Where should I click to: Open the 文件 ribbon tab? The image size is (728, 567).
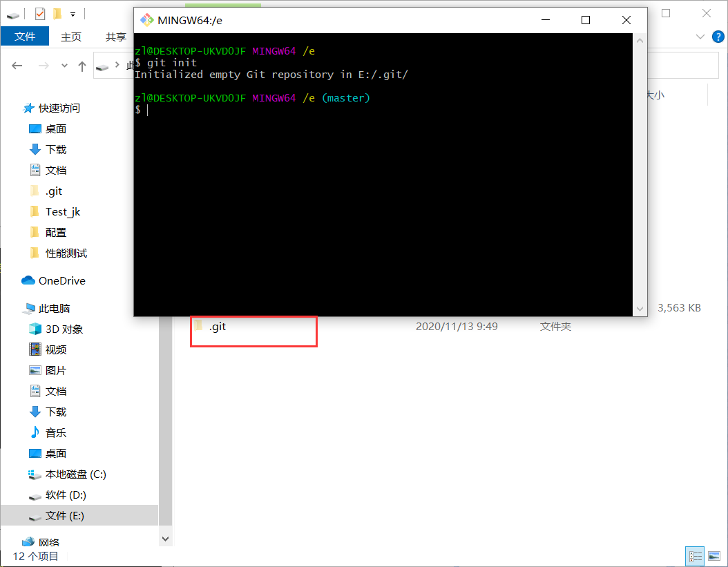point(25,36)
